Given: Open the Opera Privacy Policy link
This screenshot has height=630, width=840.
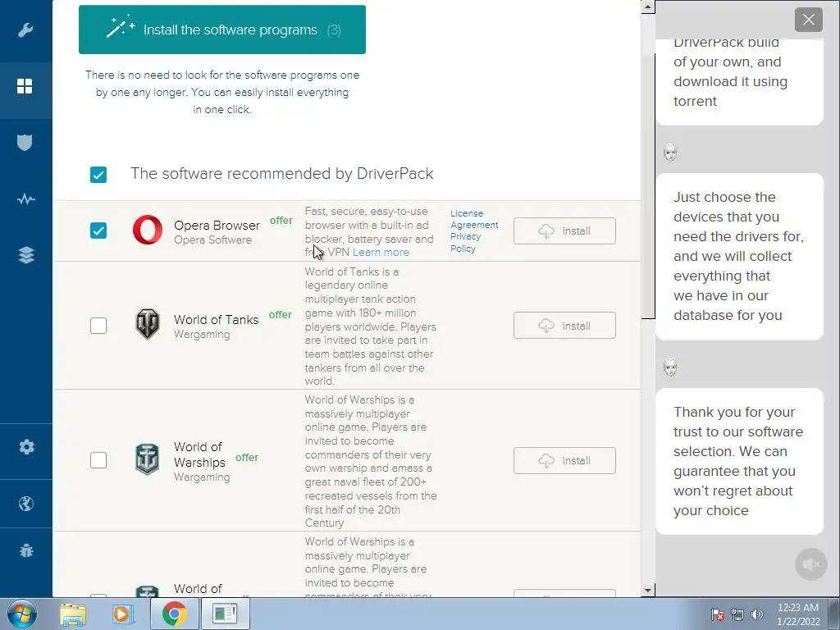Looking at the screenshot, I should click(x=465, y=242).
